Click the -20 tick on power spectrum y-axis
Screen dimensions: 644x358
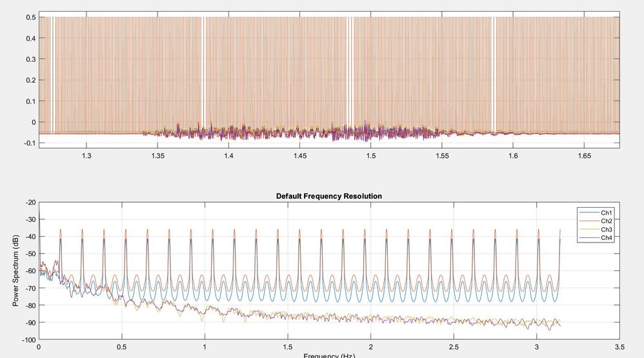coord(31,203)
